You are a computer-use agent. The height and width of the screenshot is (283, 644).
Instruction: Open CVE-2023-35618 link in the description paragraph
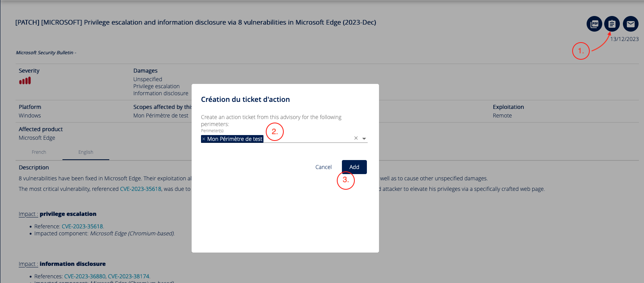tap(141, 189)
